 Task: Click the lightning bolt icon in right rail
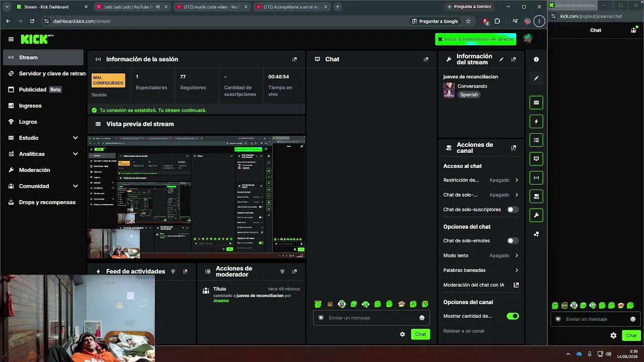[x=536, y=121]
